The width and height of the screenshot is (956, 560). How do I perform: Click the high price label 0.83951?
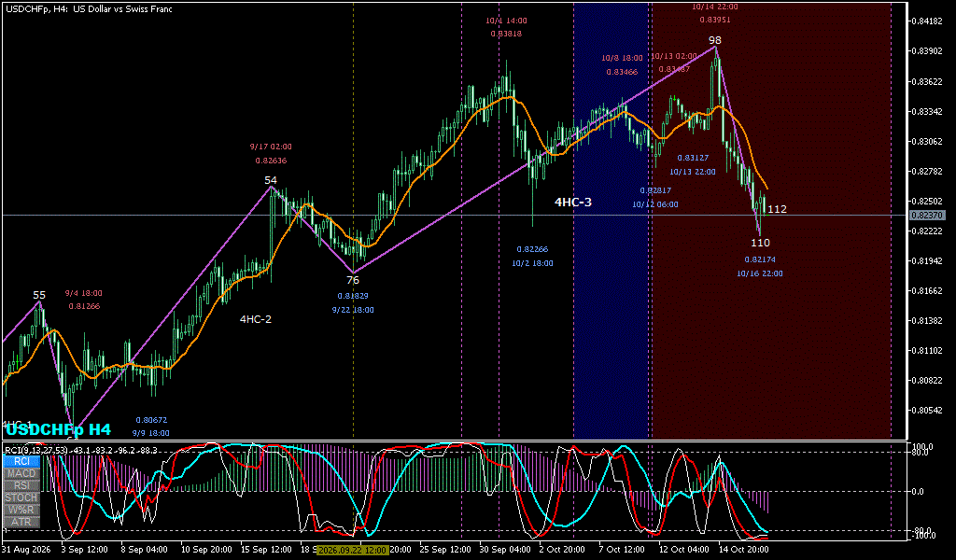pyautogui.click(x=715, y=20)
